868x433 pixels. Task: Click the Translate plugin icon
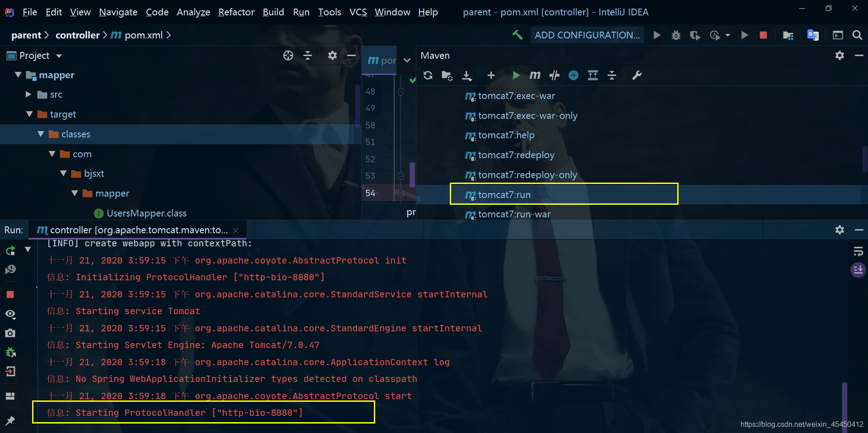813,35
